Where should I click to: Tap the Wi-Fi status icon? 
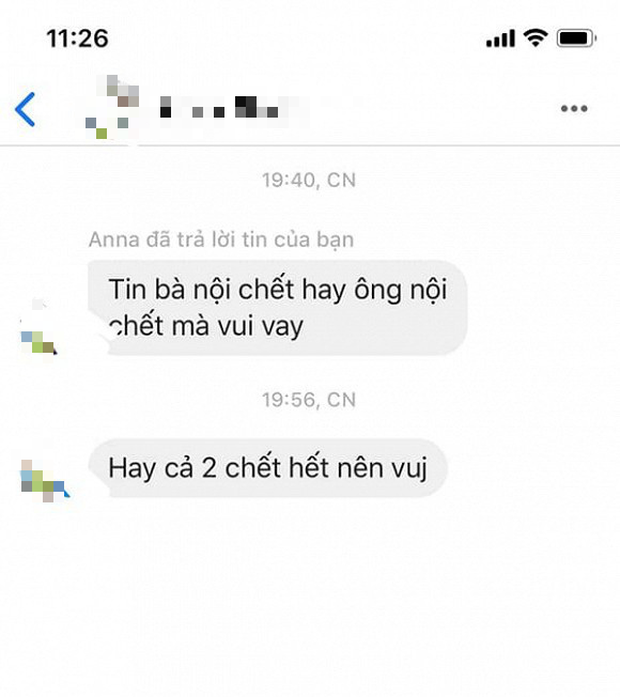tap(536, 38)
